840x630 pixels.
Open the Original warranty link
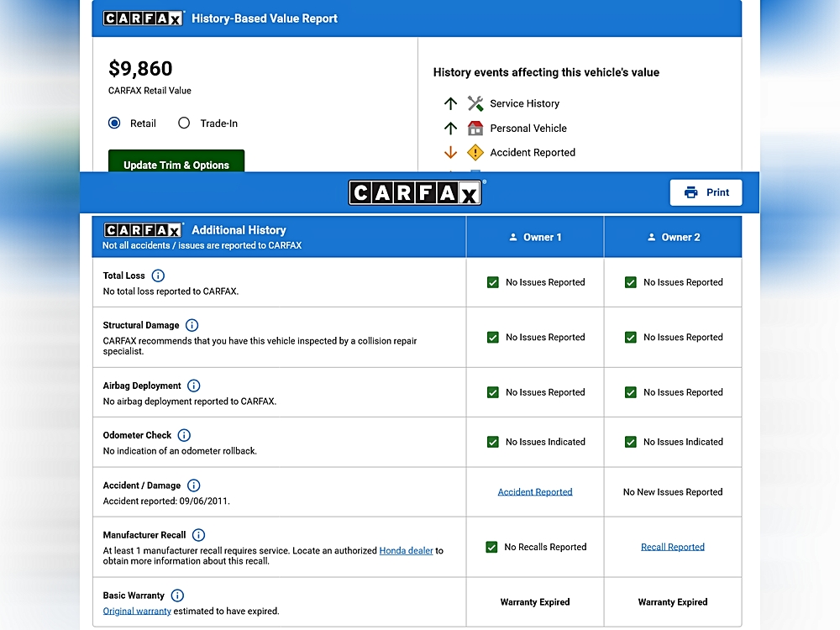click(x=137, y=612)
